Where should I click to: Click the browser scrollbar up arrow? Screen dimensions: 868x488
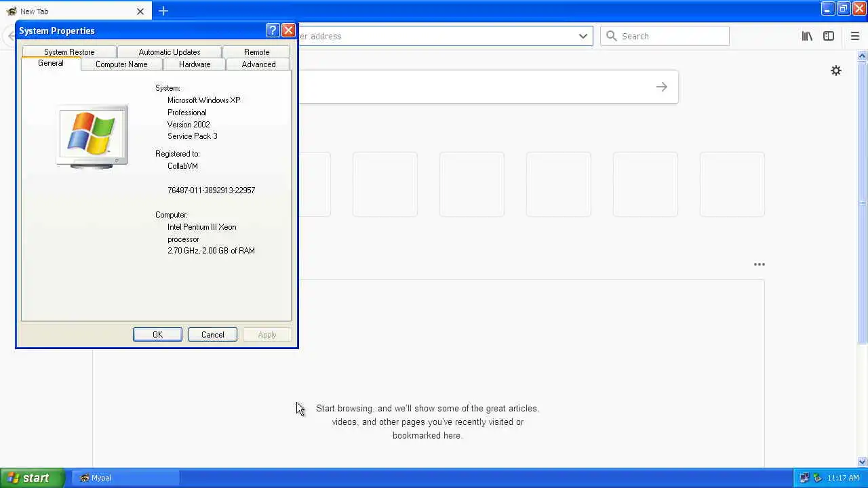tap(862, 56)
